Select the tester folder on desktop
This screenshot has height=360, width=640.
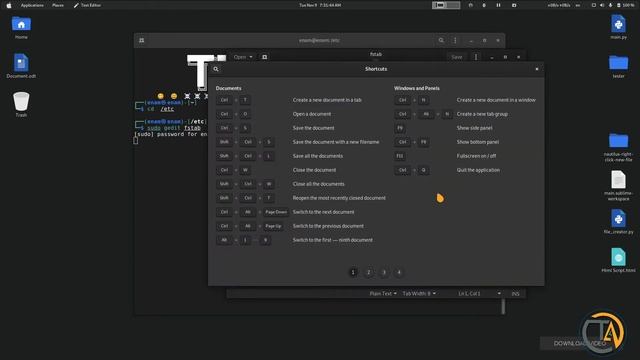(x=618, y=66)
